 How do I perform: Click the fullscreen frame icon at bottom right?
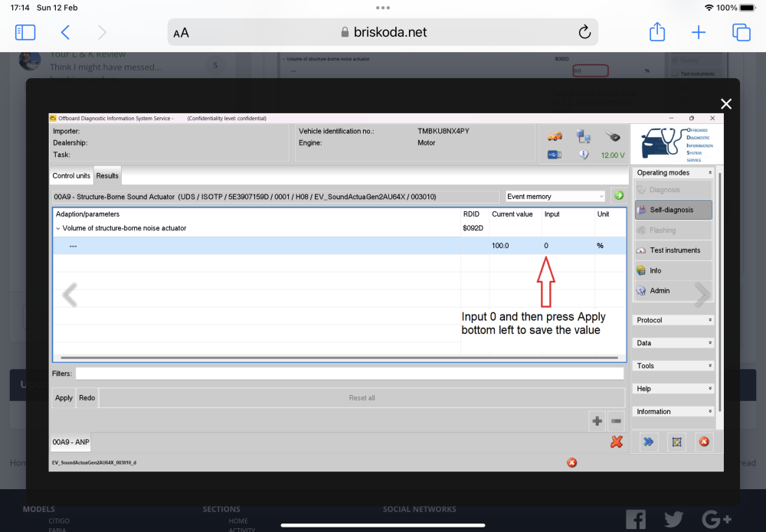coord(676,442)
